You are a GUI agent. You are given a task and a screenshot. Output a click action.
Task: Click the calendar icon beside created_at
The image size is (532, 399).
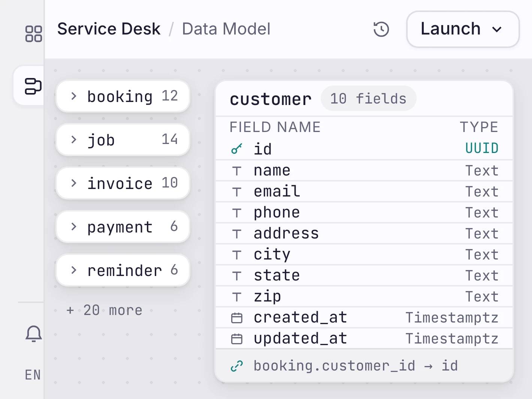[x=237, y=318]
